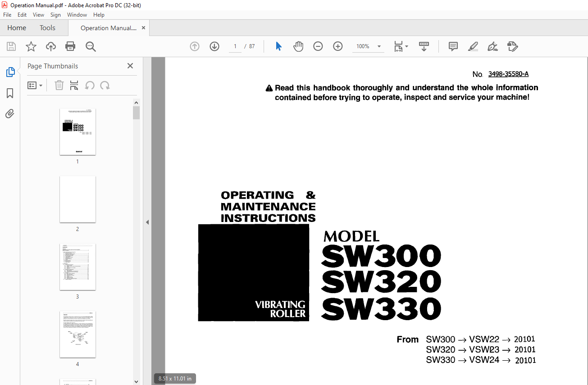The image size is (588, 385).
Task: Select the page 3 contents thumbnail
Action: [77, 267]
